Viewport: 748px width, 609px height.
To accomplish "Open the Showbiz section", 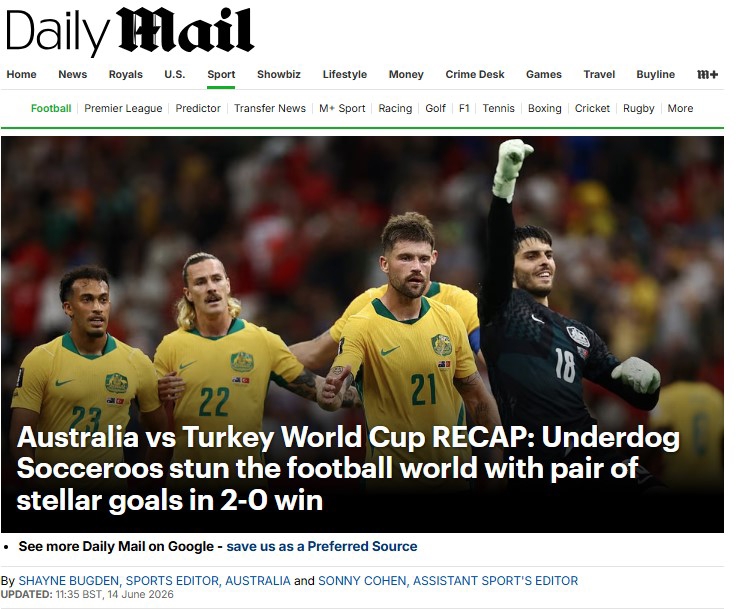I will click(279, 74).
